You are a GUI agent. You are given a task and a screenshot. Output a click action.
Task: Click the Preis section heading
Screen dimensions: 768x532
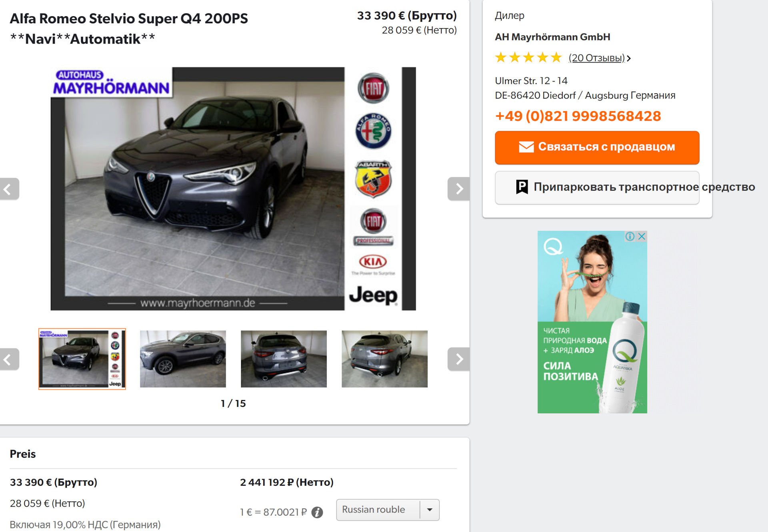23,454
